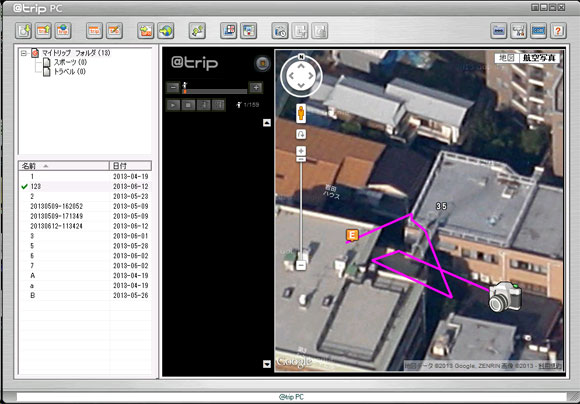Click the globe with arrow export icon
Image resolution: width=580 pixels, height=404 pixels.
coord(165,31)
